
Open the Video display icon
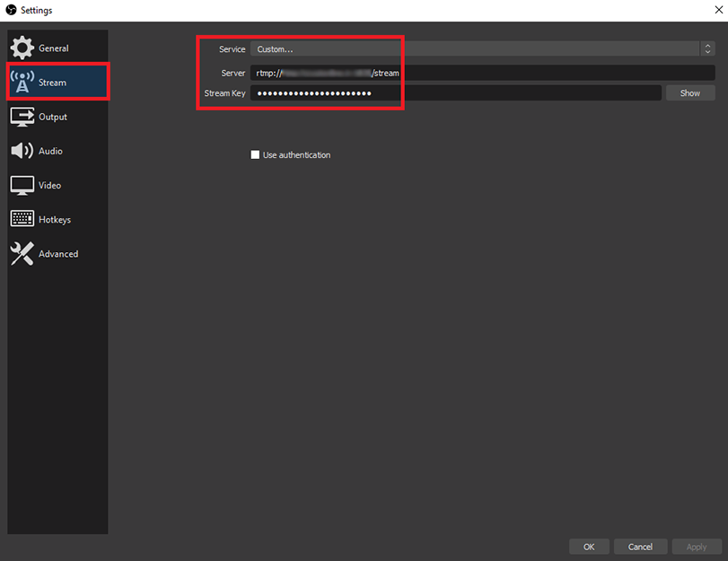(22, 185)
